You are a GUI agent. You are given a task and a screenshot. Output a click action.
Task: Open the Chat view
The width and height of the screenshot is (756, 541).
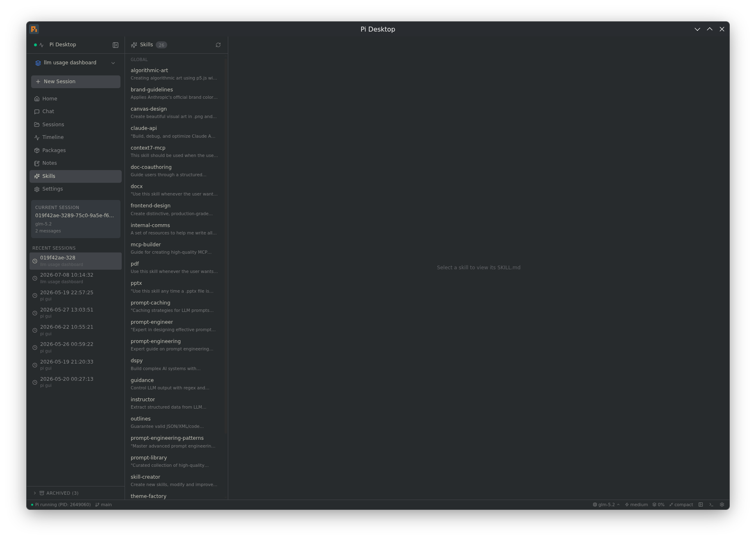click(x=75, y=111)
